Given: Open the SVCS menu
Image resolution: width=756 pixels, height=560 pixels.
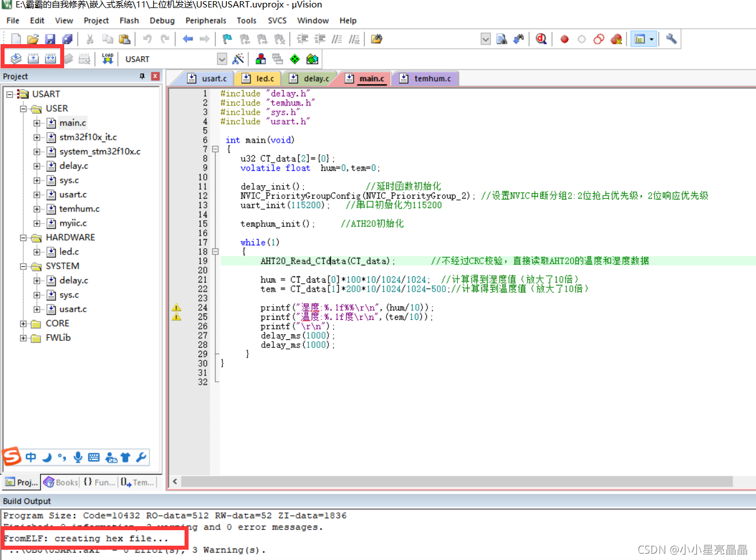Looking at the screenshot, I should tap(277, 21).
